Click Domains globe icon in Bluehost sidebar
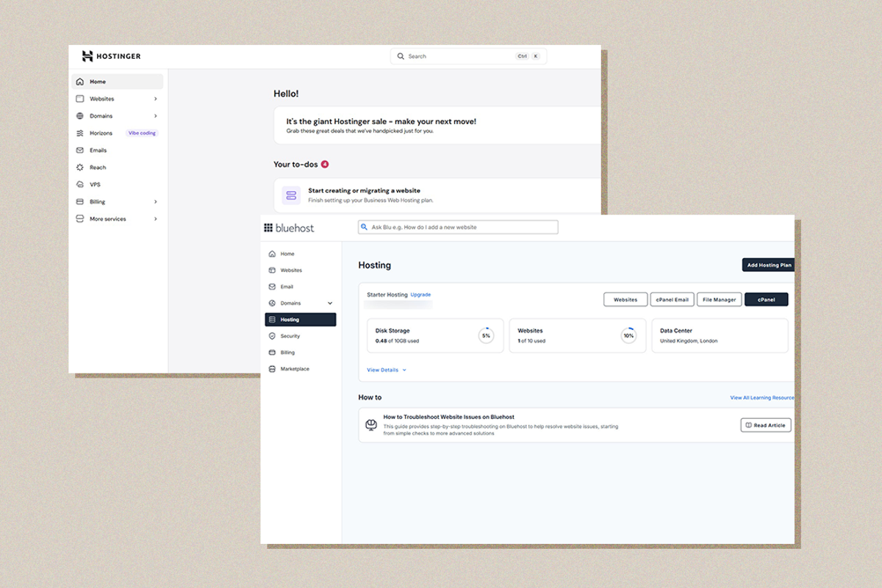Screen dimensions: 882x588 coord(272,303)
